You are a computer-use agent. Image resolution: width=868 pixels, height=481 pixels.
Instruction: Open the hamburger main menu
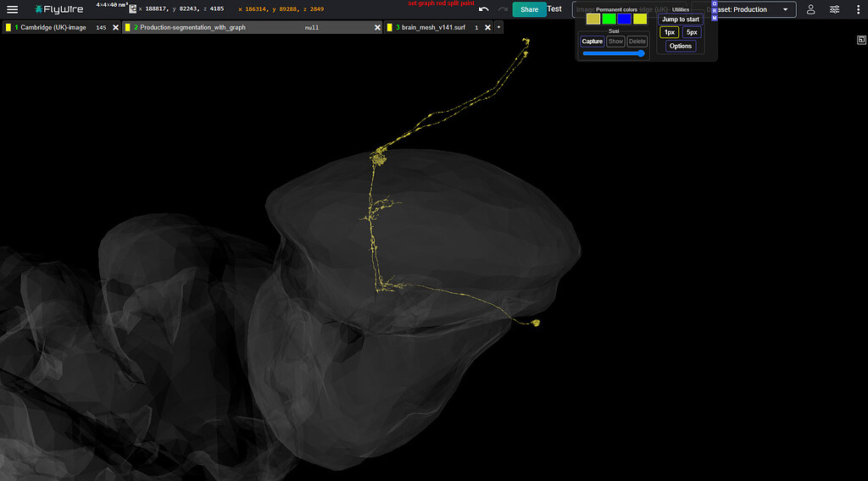coord(12,9)
